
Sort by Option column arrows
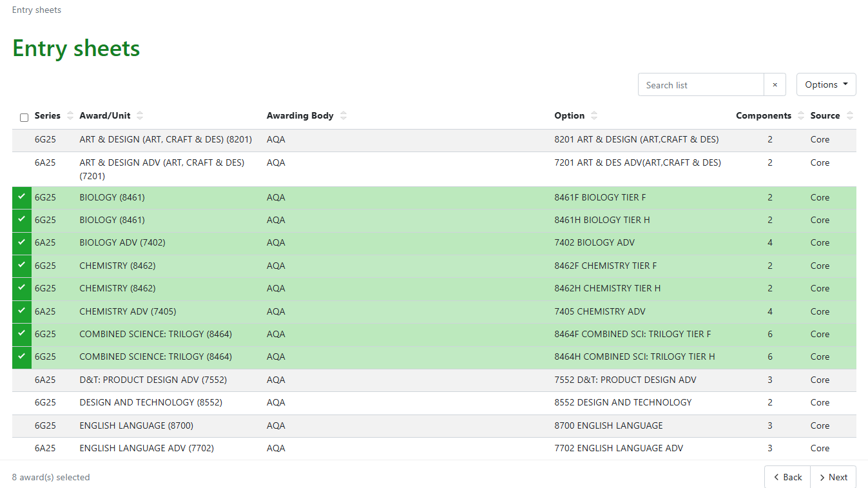594,116
